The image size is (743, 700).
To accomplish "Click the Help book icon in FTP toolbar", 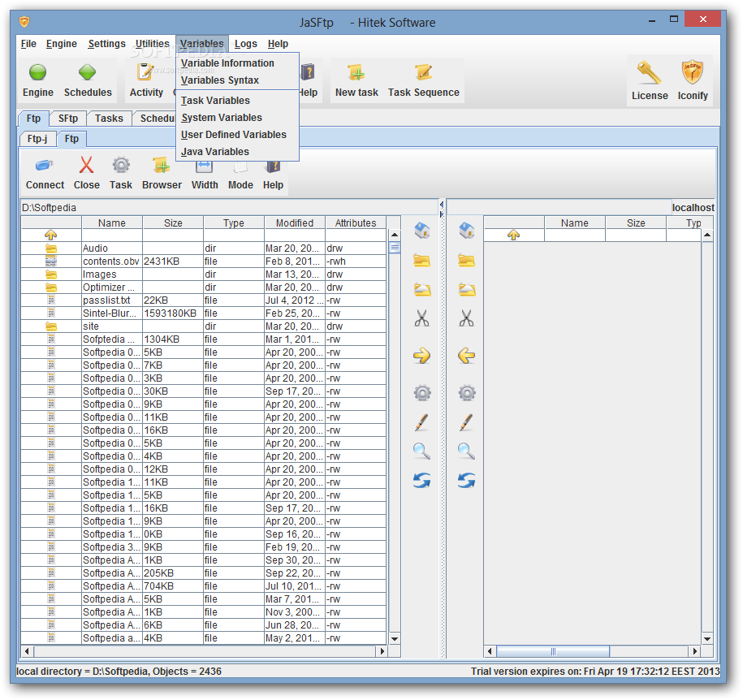I will pyautogui.click(x=273, y=166).
